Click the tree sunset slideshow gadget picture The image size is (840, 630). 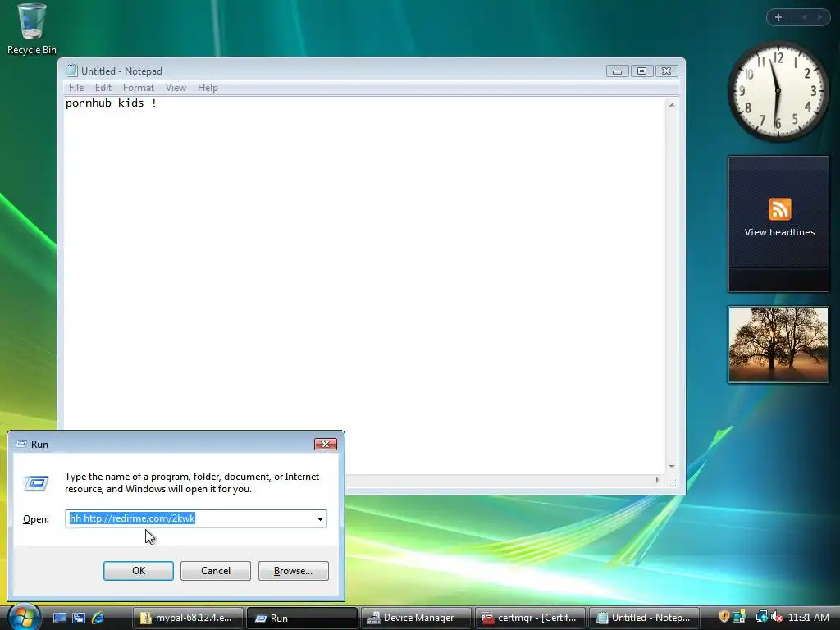778,345
